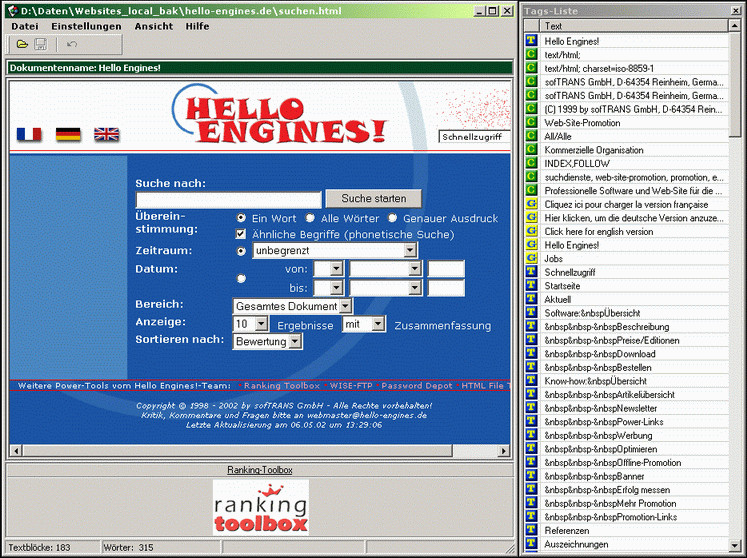This screenshot has height=558, width=747.
Task: Click the T icon beside 'Startseite'
Action: [531, 285]
